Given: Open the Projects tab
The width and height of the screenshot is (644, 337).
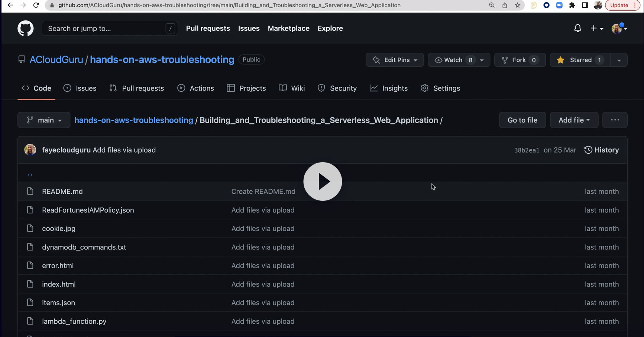Looking at the screenshot, I should pos(246,88).
